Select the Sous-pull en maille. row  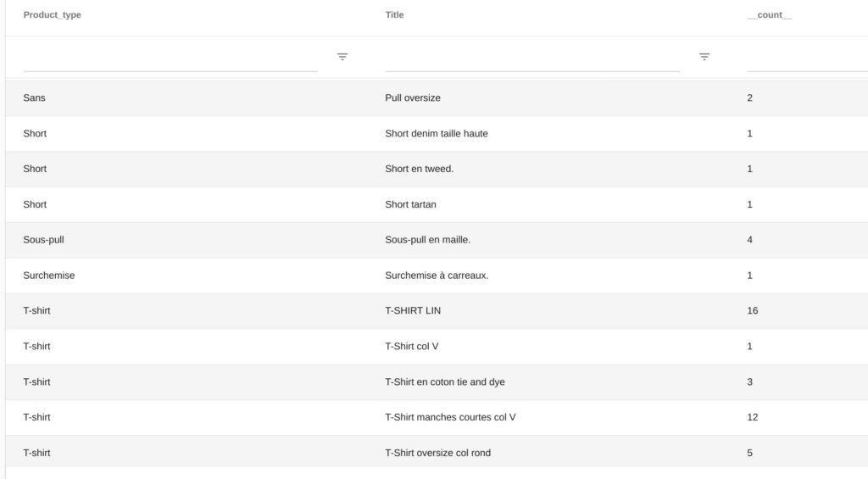[x=437, y=240]
